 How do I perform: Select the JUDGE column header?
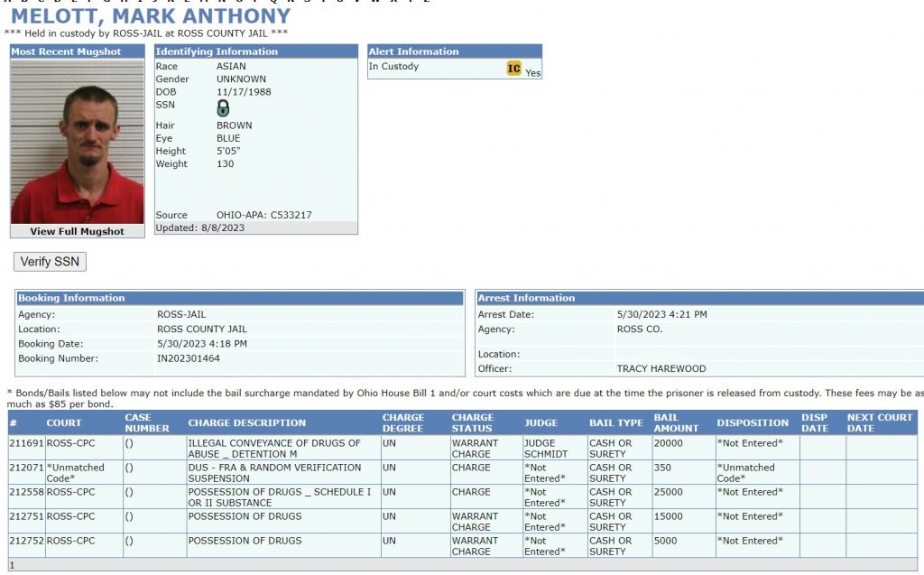point(541,422)
